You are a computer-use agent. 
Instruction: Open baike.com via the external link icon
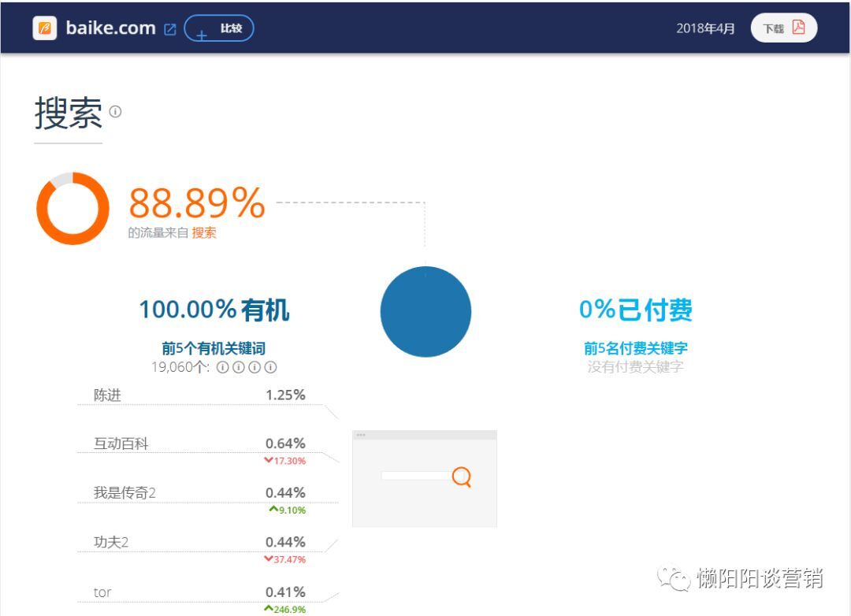tap(170, 29)
